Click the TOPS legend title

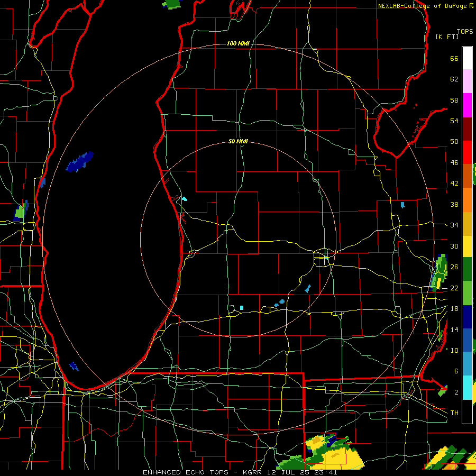coord(465,32)
